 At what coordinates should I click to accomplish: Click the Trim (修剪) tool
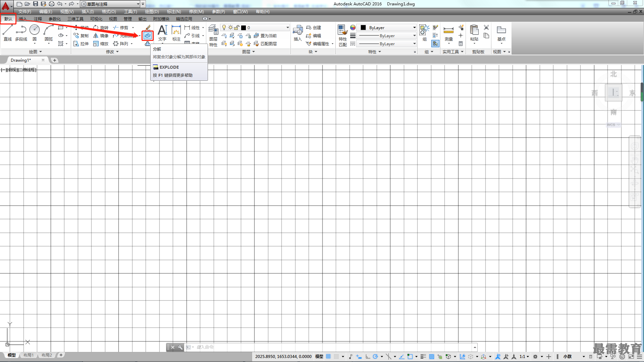tap(121, 27)
